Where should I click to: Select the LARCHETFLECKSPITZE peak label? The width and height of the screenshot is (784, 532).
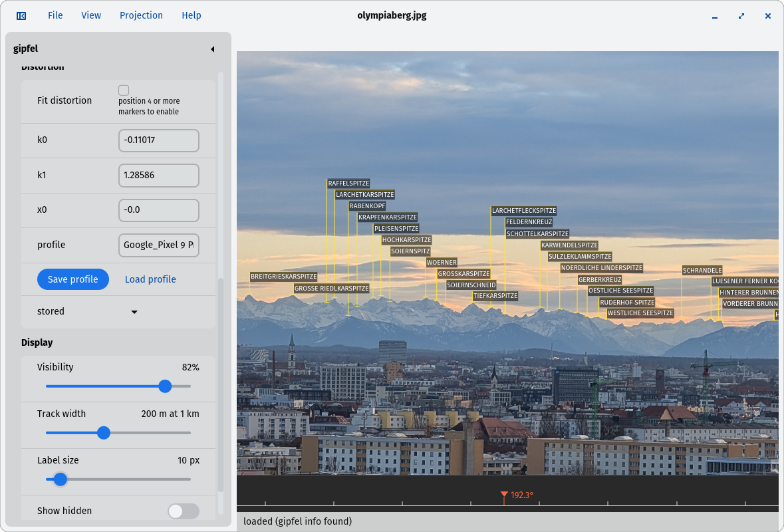[524, 211]
